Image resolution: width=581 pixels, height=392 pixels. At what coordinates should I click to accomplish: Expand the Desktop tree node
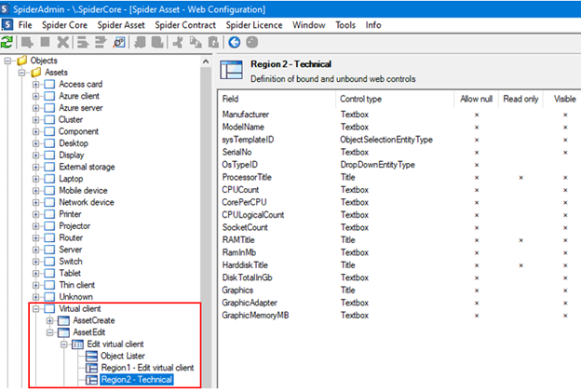click(36, 143)
